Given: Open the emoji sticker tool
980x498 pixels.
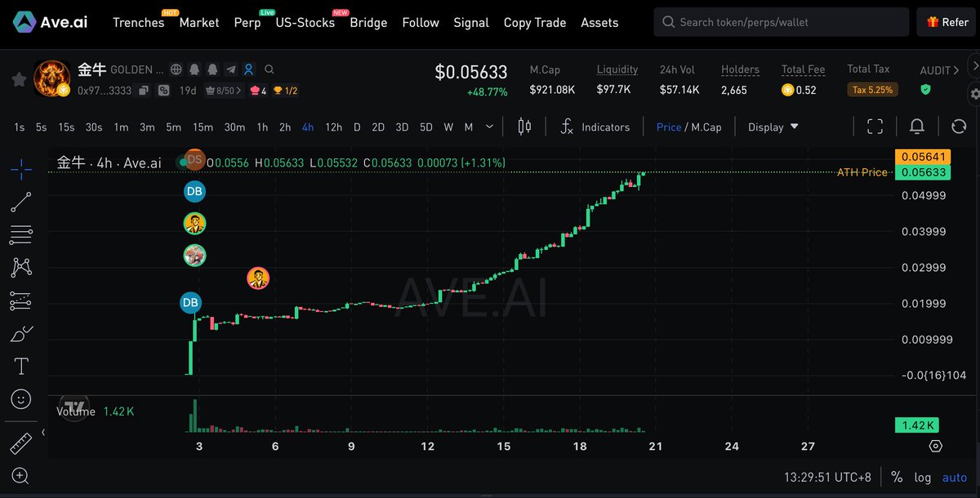Looking at the screenshot, I should (21, 399).
